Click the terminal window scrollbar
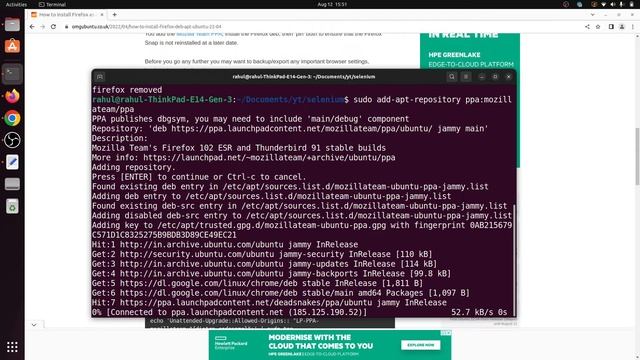This screenshot has width=640, height=360. 514,259
